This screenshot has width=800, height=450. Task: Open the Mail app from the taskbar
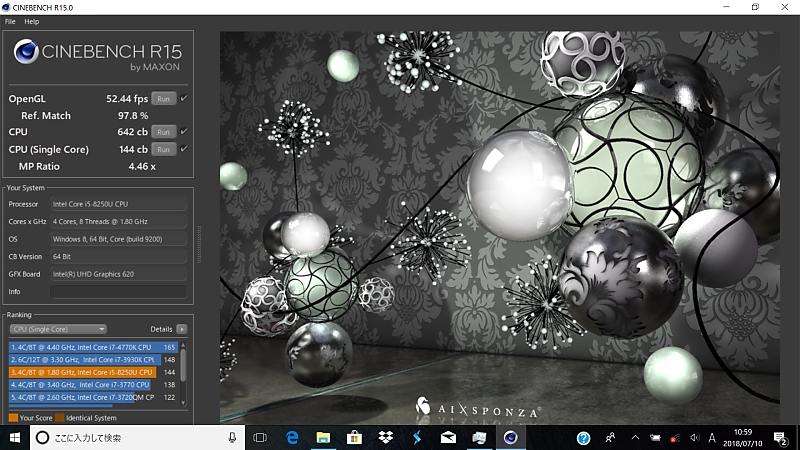coord(448,438)
